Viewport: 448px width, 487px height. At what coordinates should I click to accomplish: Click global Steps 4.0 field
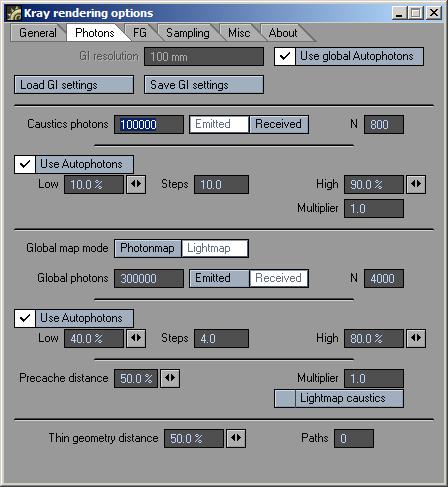click(222, 338)
